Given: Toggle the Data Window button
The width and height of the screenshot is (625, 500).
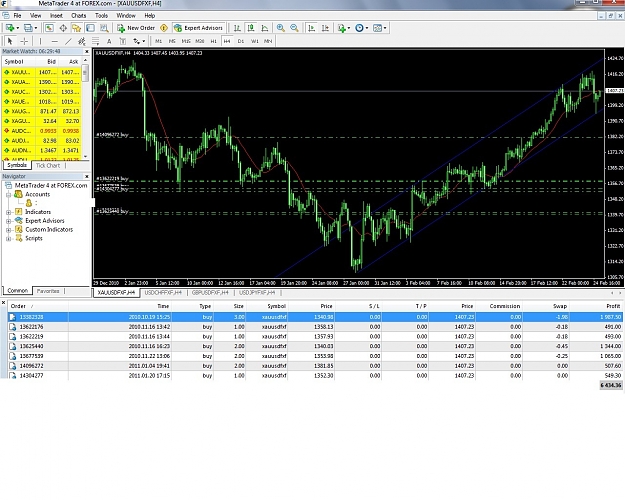Looking at the screenshot, I should tap(63, 28).
